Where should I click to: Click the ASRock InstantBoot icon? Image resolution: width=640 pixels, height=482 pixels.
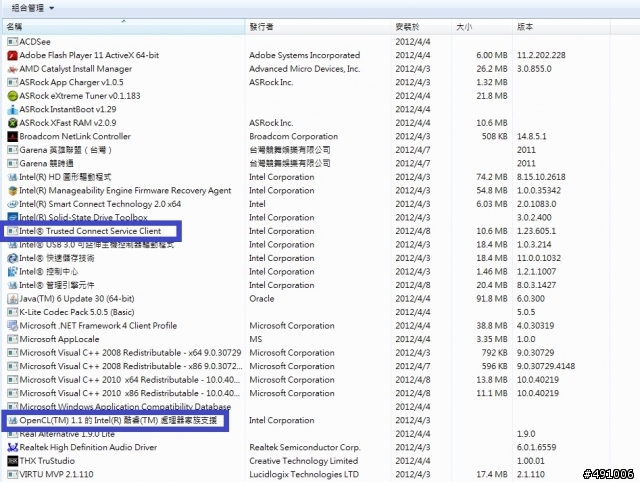13,109
